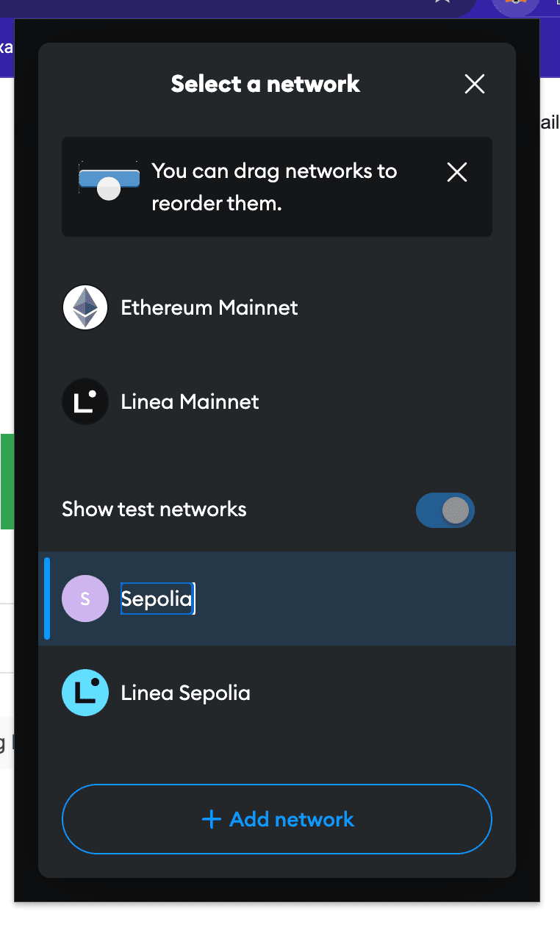
Task: Click the cyan Linea Sepolia logo icon
Action: (86, 693)
